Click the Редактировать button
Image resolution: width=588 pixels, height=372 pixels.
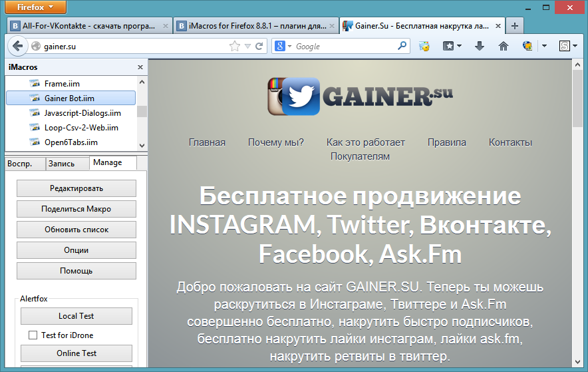76,188
